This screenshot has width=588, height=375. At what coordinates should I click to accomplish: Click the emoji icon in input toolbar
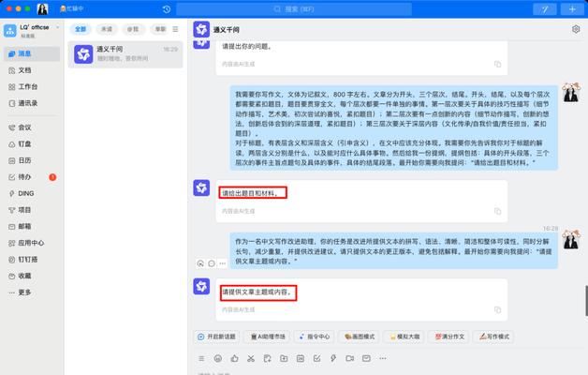218,358
